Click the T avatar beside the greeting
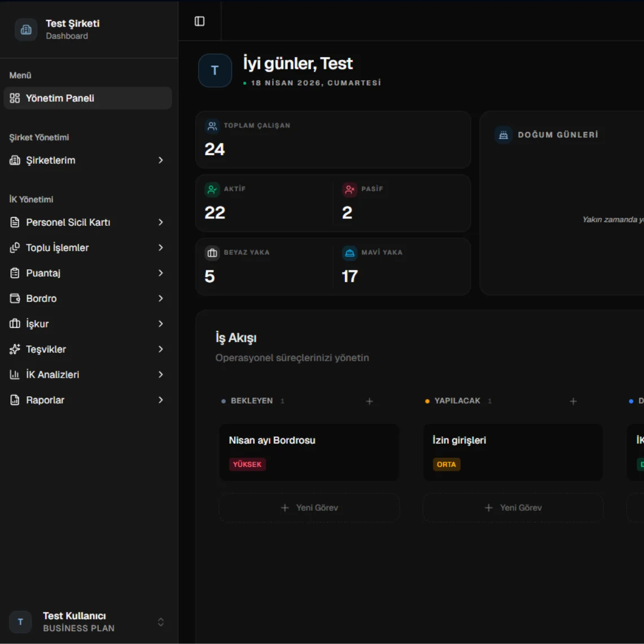This screenshot has height=644, width=644. [215, 71]
